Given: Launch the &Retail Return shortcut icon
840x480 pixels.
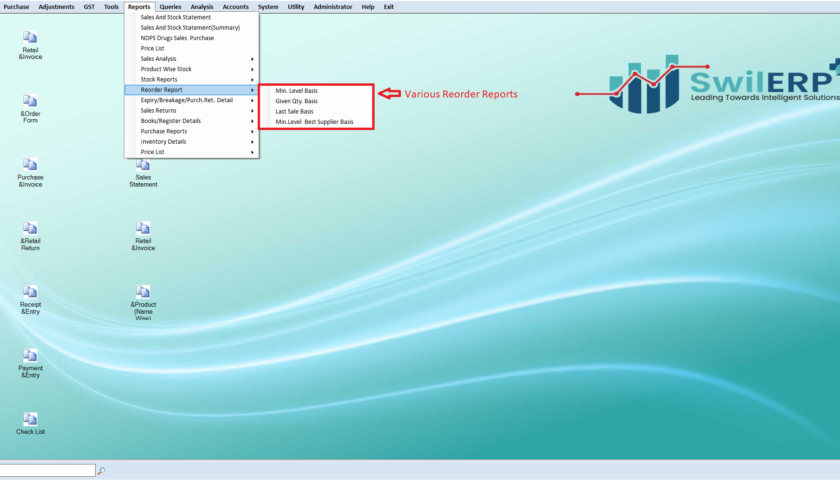Looking at the screenshot, I should (x=30, y=236).
